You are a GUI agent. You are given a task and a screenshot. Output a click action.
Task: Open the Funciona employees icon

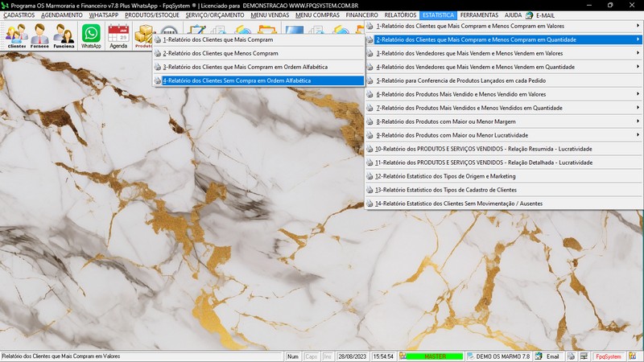tap(64, 35)
